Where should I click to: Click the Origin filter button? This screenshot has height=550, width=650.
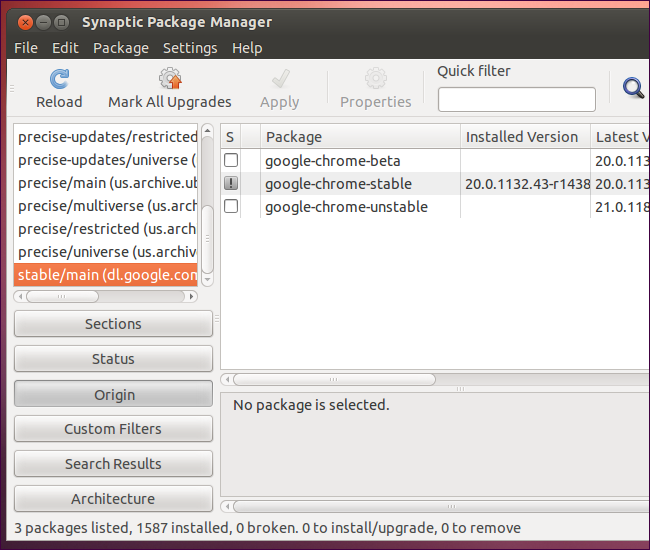coord(113,394)
